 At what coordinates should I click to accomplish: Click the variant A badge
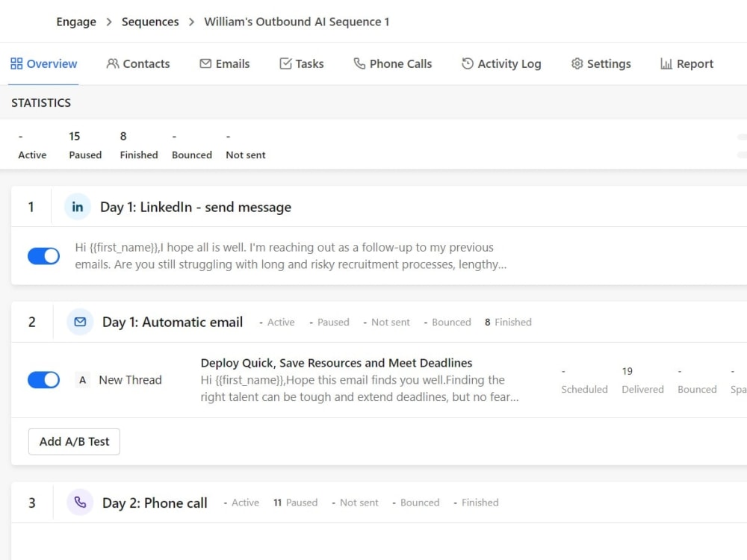click(x=82, y=380)
